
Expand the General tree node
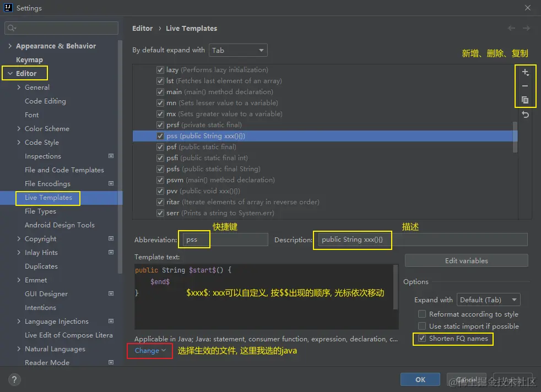19,87
